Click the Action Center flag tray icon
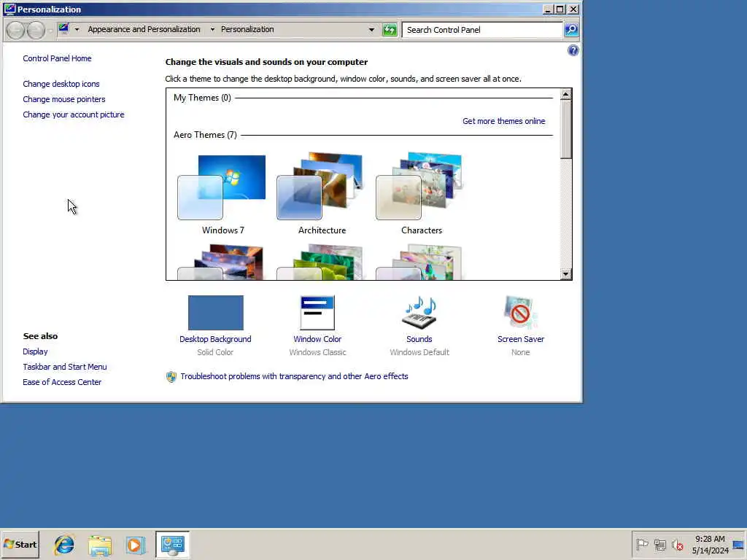 click(x=642, y=544)
